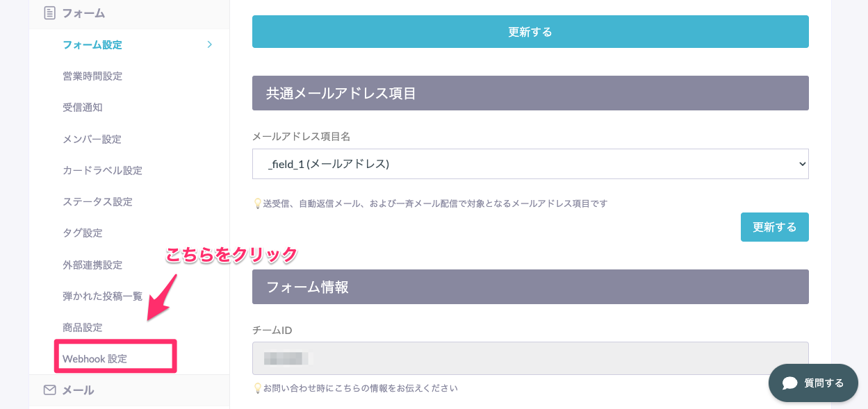The height and width of the screenshot is (409, 868).
Task: Open 商品設定 from the sidebar
Action: pyautogui.click(x=83, y=327)
